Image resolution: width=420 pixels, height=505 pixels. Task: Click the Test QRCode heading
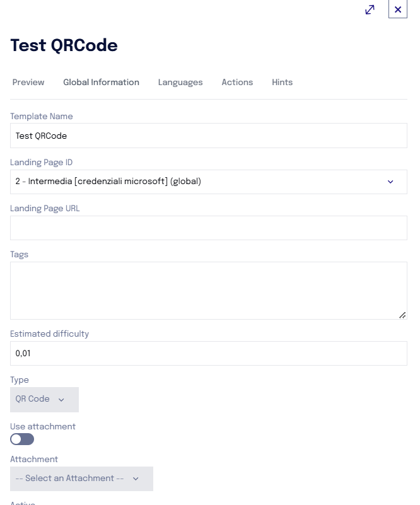click(64, 45)
